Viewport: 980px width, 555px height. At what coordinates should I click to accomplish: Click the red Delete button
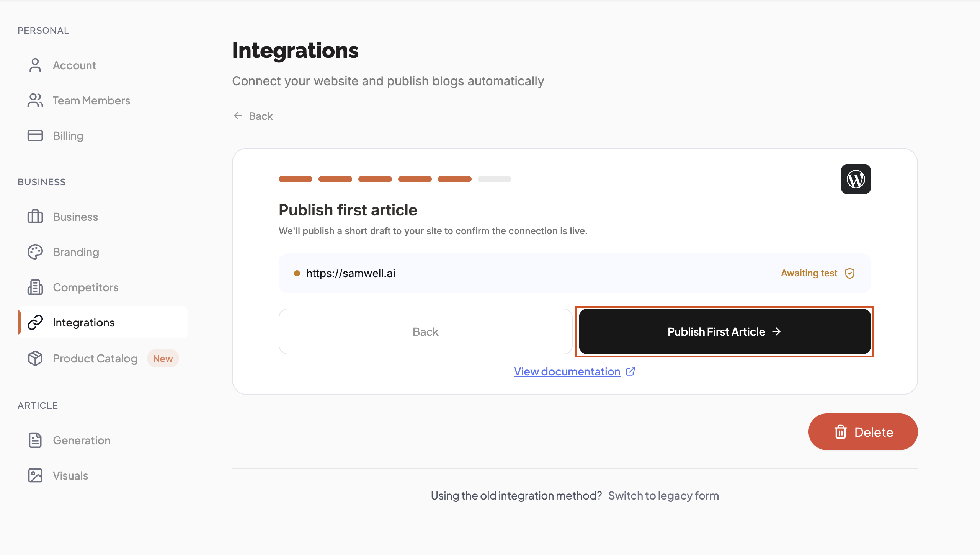[863, 432]
